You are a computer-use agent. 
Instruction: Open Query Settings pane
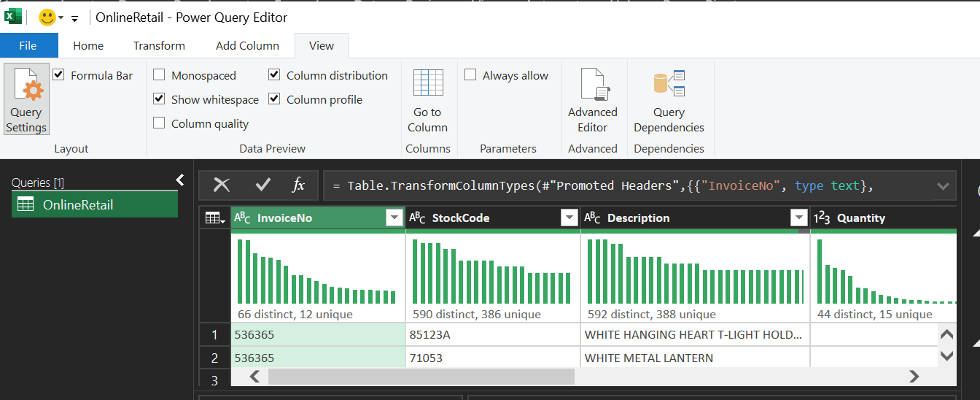26,99
